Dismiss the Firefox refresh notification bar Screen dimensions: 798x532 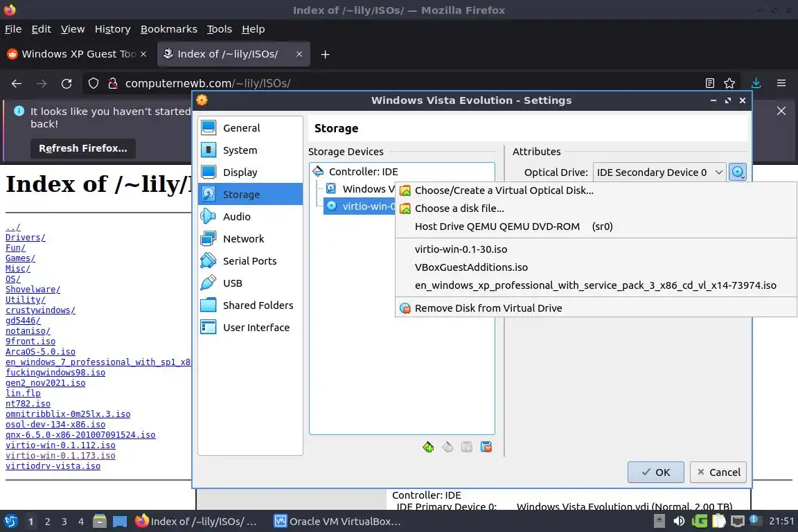pos(781,111)
